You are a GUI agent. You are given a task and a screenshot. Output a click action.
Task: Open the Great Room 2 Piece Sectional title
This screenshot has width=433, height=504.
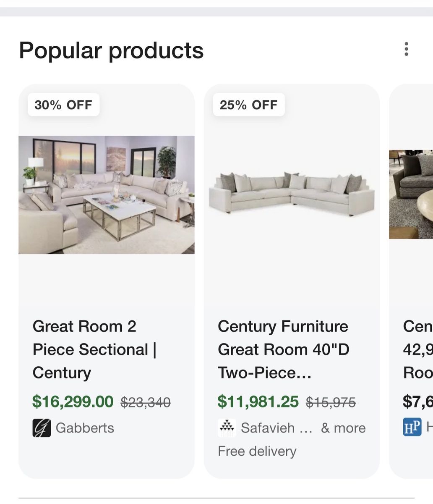[x=94, y=349]
